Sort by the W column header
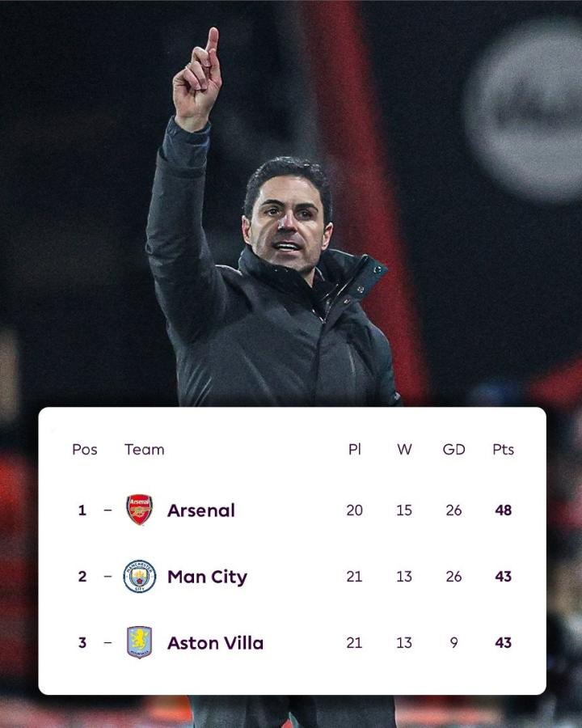 coord(404,450)
